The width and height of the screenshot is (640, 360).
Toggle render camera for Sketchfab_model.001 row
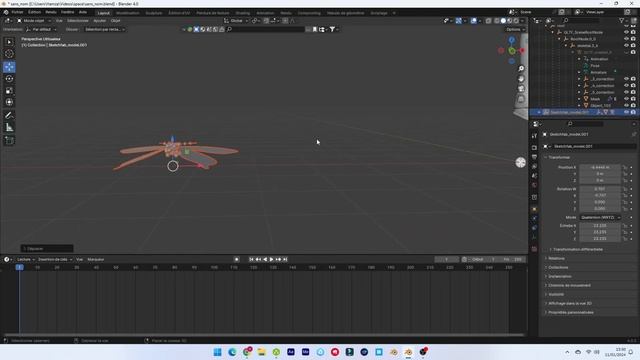633,112
